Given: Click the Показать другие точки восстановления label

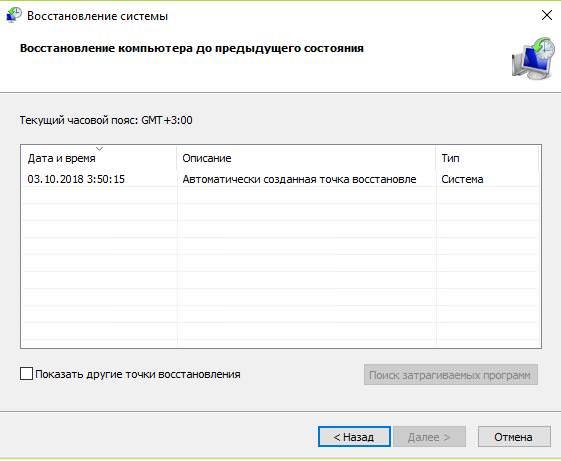Looking at the screenshot, I should tap(138, 374).
